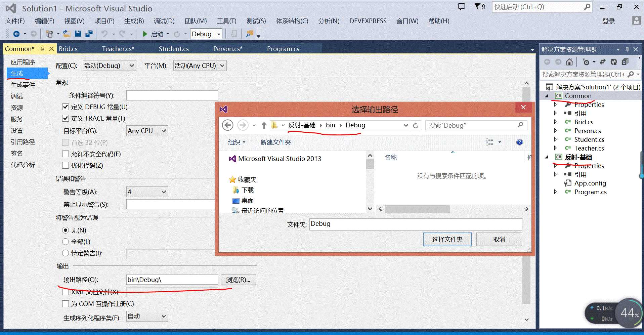Switch to the Program.cs tab

click(283, 49)
